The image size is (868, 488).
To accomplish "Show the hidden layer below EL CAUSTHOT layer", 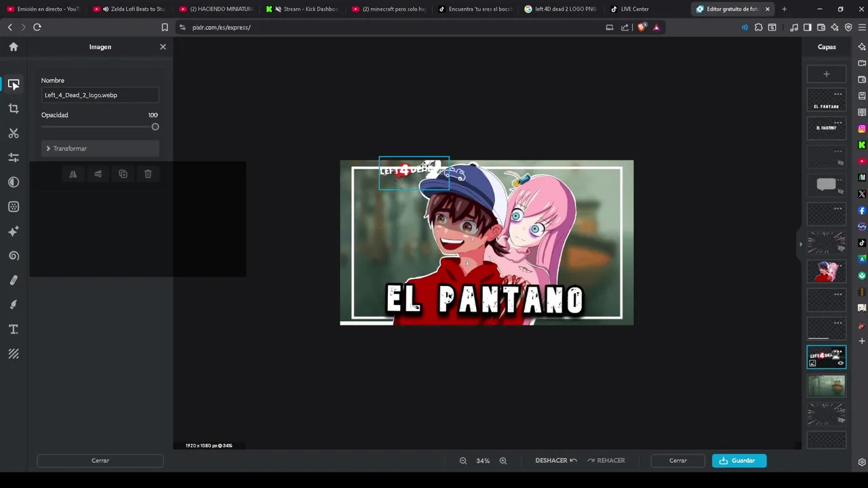I will click(840, 163).
